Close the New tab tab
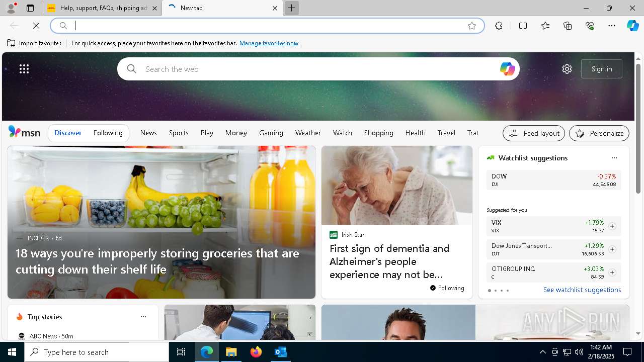 point(275,8)
